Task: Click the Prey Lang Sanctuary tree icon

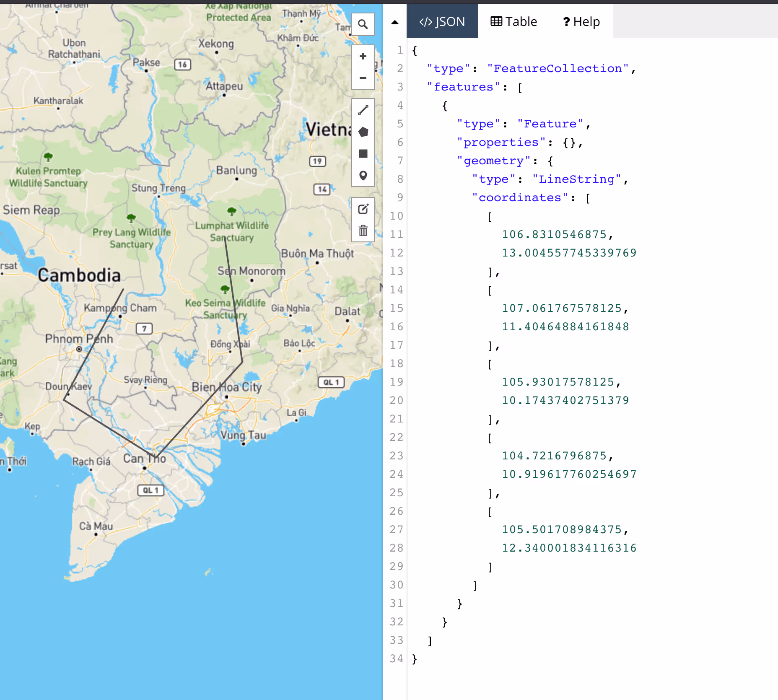Action: [x=131, y=218]
